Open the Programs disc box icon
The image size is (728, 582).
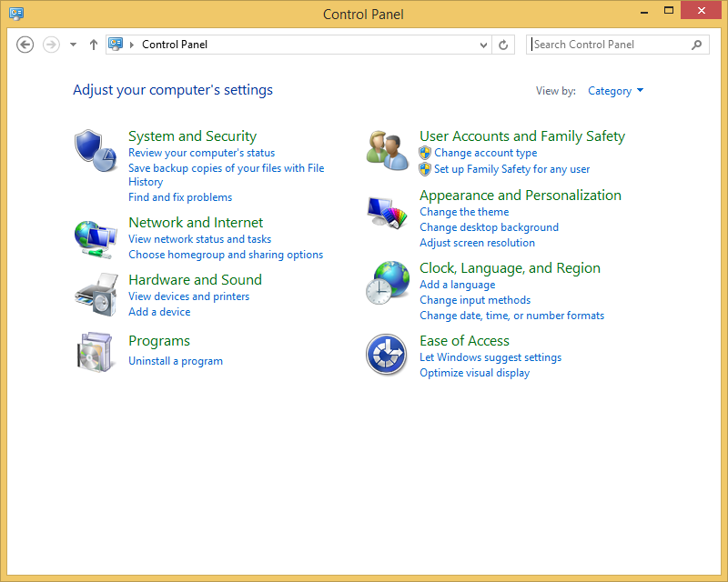(95, 352)
